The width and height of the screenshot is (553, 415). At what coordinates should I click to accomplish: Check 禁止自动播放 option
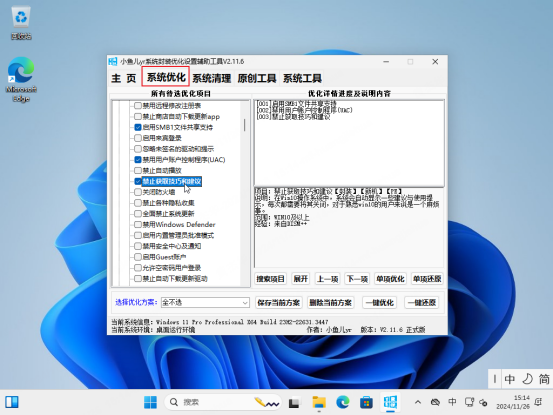click(x=138, y=170)
